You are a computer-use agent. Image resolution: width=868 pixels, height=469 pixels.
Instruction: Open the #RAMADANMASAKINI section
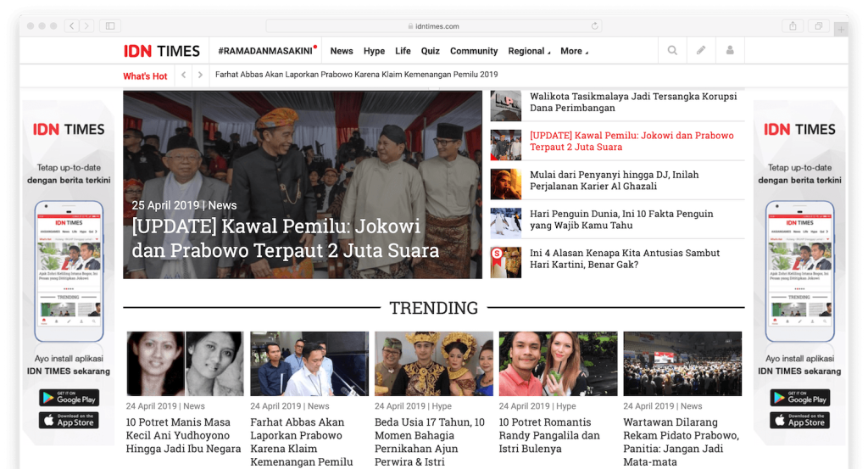(267, 51)
